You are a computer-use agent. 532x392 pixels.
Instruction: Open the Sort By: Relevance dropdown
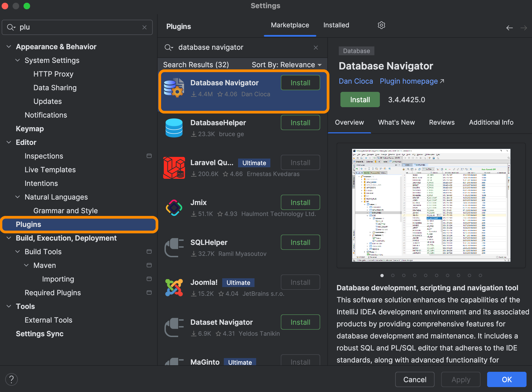(287, 65)
